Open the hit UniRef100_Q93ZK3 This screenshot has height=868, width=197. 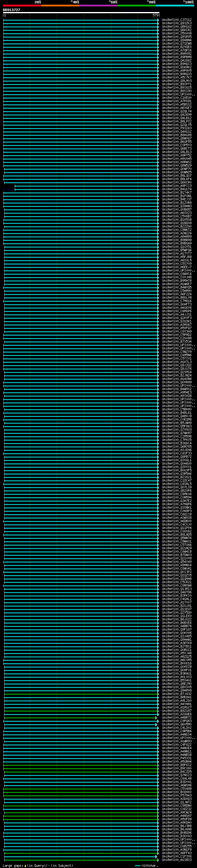pos(176,23)
